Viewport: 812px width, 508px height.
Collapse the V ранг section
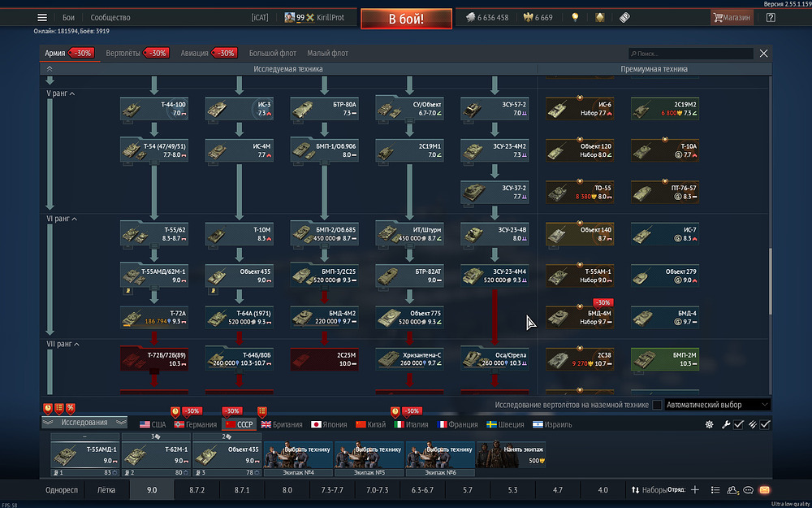pos(61,93)
